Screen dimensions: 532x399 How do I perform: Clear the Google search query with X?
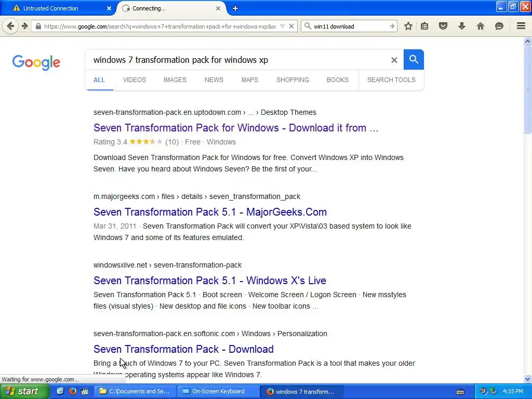(x=394, y=60)
